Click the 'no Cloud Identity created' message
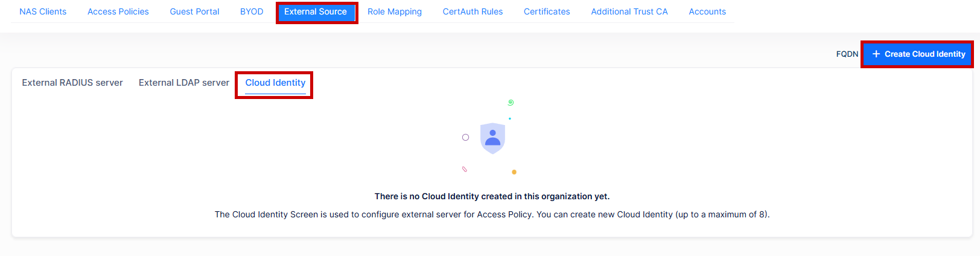The image size is (980, 256). coord(492,196)
